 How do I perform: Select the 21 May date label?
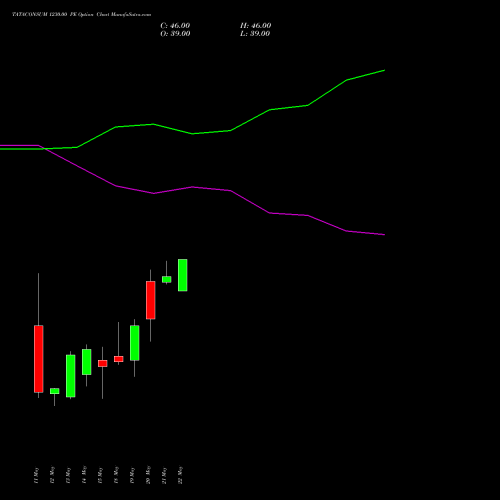tap(164, 475)
